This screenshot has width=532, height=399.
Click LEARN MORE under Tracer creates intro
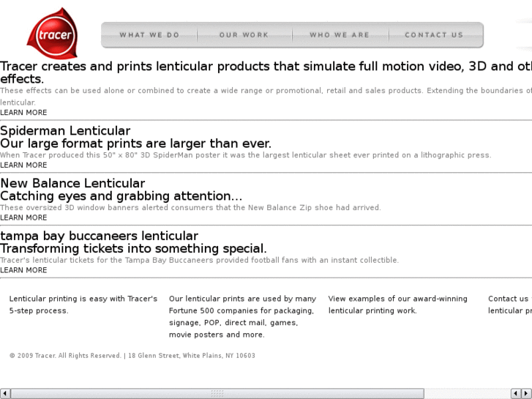[23, 113]
